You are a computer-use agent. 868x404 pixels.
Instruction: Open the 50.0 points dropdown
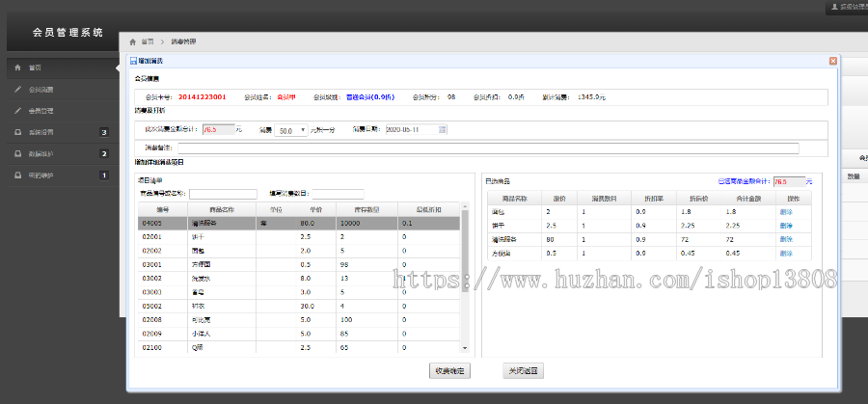(291, 130)
